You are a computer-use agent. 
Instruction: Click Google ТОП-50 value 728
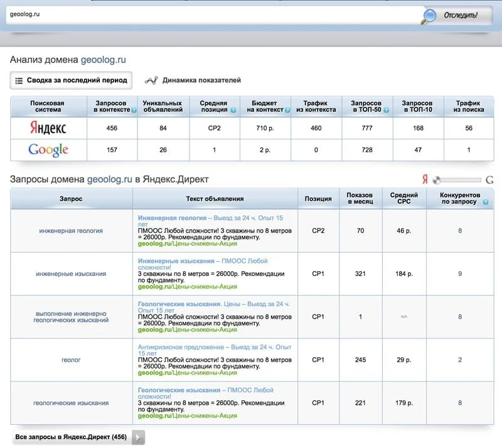coord(367,150)
